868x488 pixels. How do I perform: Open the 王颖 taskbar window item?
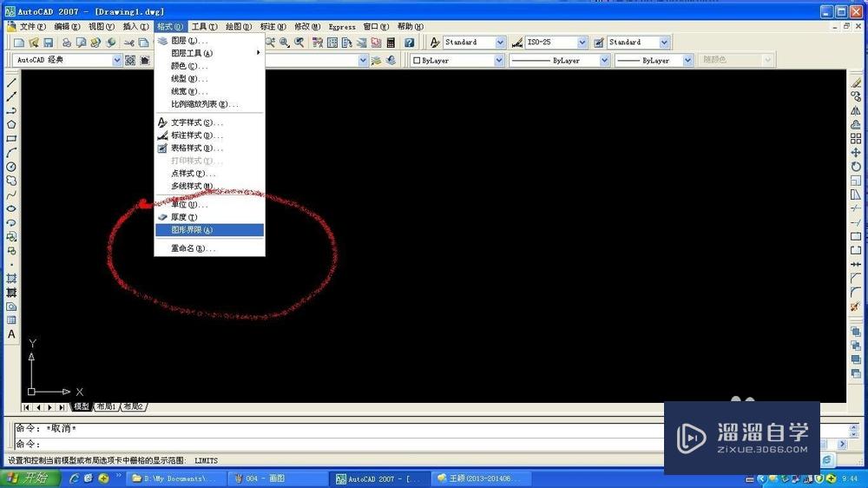(482, 478)
